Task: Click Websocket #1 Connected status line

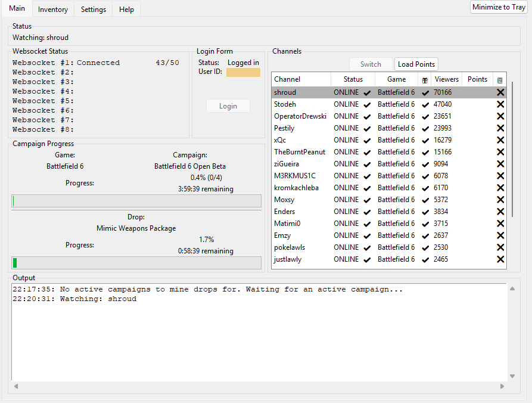Action: coord(96,63)
